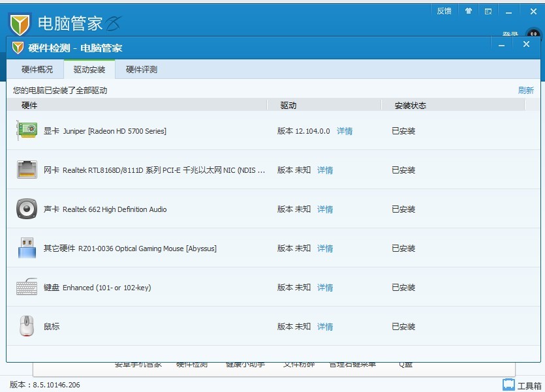The width and height of the screenshot is (545, 392).
Task: Minimize the main 电脑管家 window
Action: point(508,12)
